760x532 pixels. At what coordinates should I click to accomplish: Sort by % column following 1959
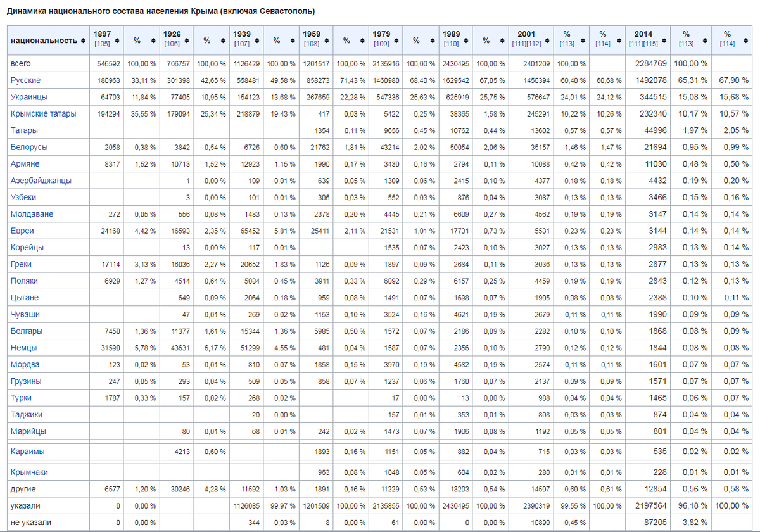tap(363, 40)
